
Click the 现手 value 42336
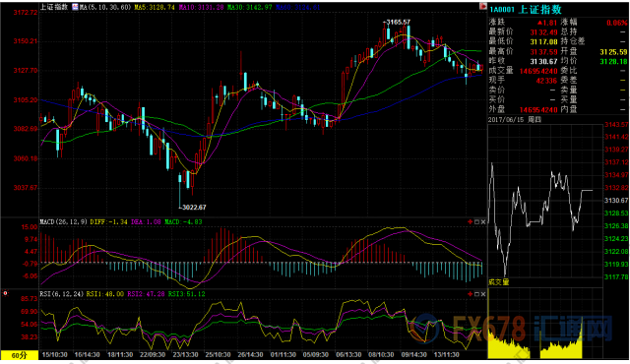[x=547, y=81]
